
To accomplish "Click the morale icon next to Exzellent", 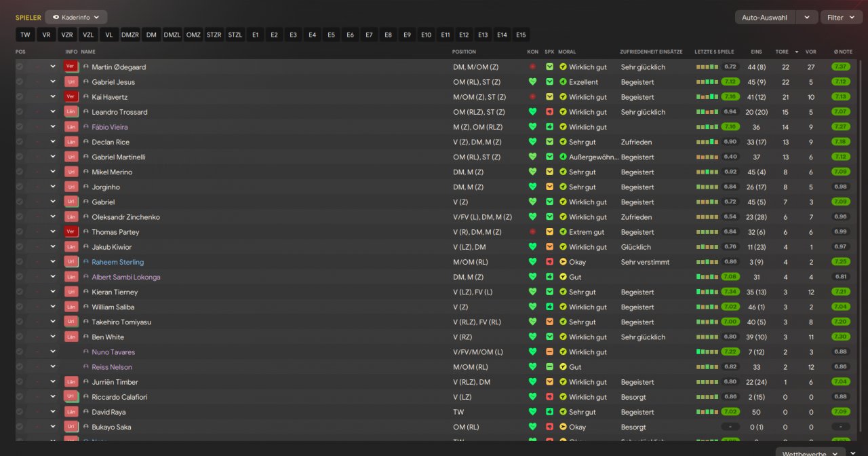I will [563, 81].
